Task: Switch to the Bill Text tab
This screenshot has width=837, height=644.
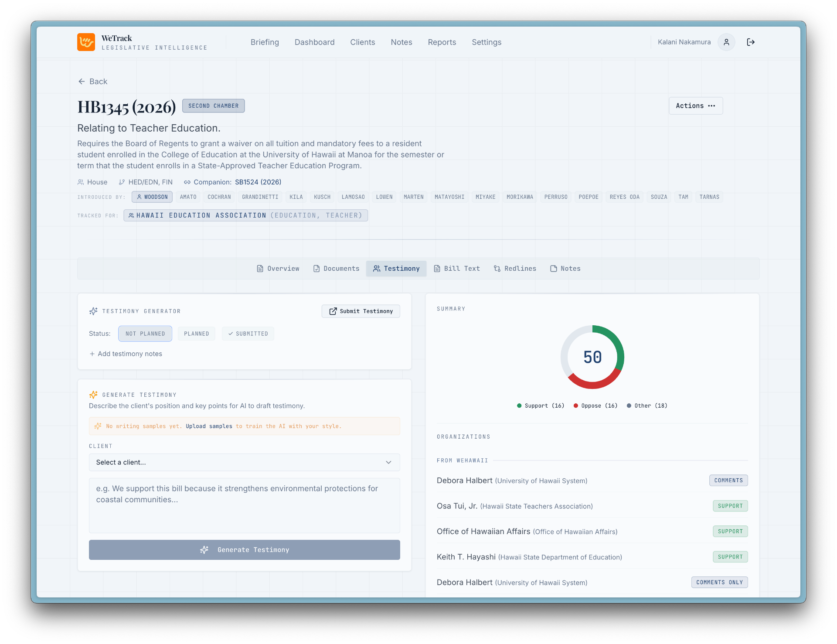Action: coord(456,269)
